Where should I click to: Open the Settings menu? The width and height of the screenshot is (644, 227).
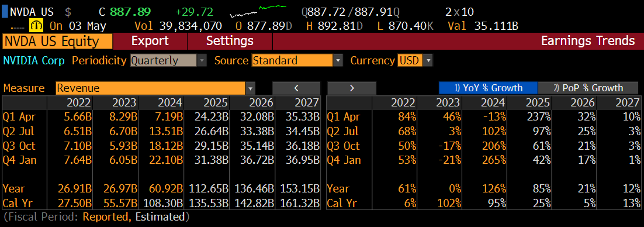(x=230, y=41)
